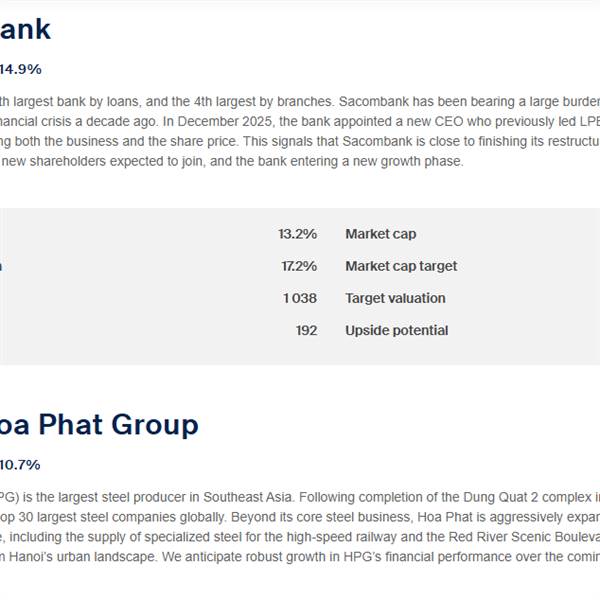Screen dimensions: 600x600
Task: Click the 'Upside potential' label
Action: 396,330
